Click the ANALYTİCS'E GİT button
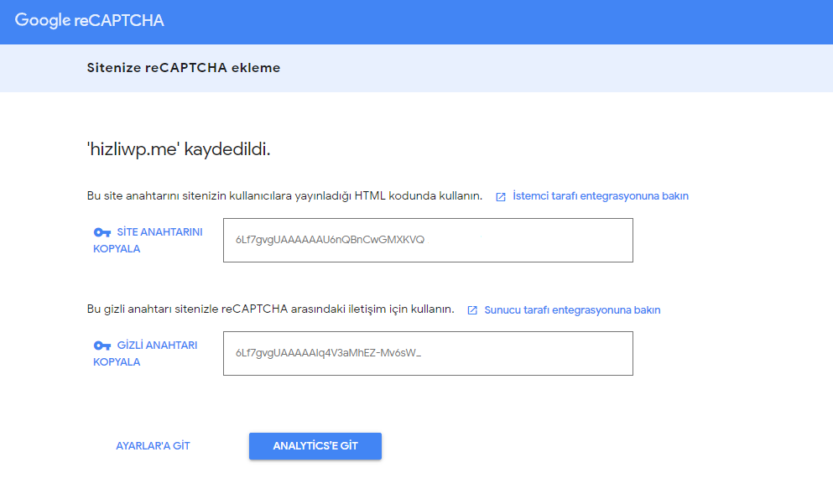833x504 pixels. pos(315,446)
